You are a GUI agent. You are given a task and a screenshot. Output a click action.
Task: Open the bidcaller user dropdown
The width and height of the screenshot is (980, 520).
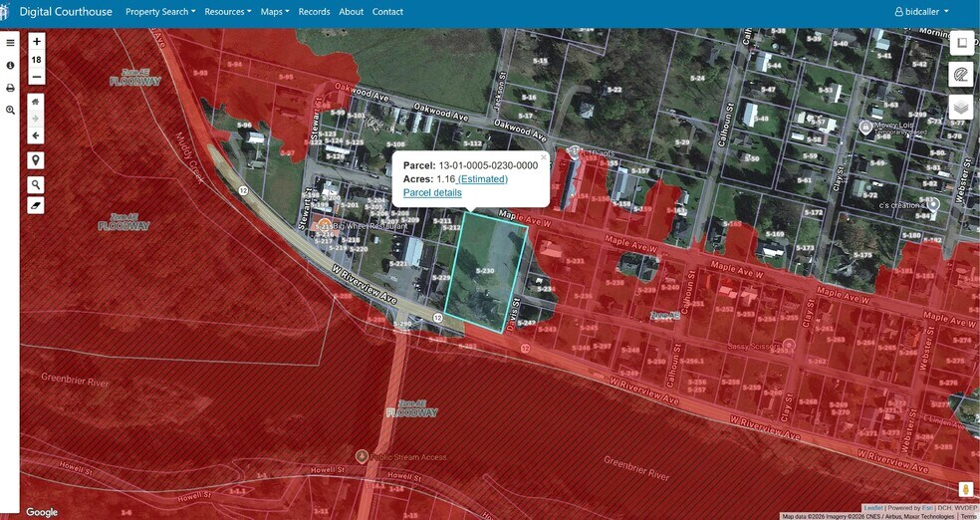coord(922,12)
